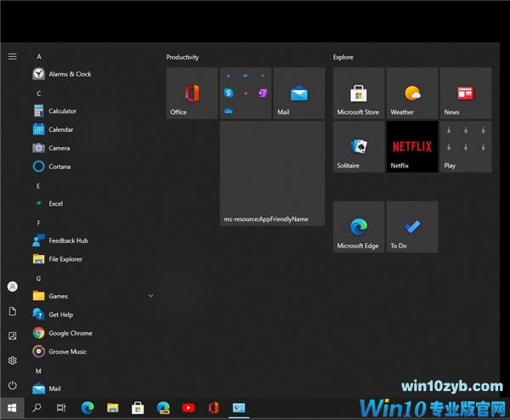Open the Weather tile
The width and height of the screenshot is (510, 420).
pos(412,94)
